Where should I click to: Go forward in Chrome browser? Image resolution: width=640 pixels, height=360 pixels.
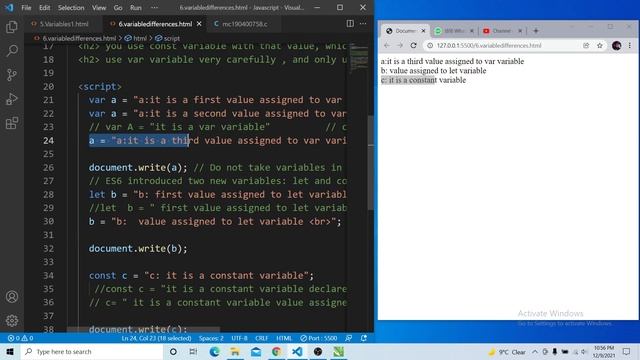[x=400, y=45]
